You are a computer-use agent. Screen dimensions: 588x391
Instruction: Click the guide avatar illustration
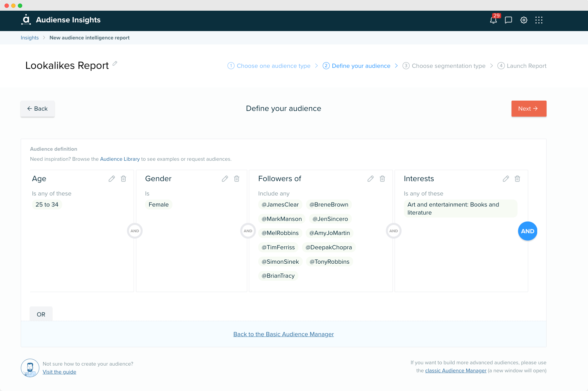pos(30,368)
